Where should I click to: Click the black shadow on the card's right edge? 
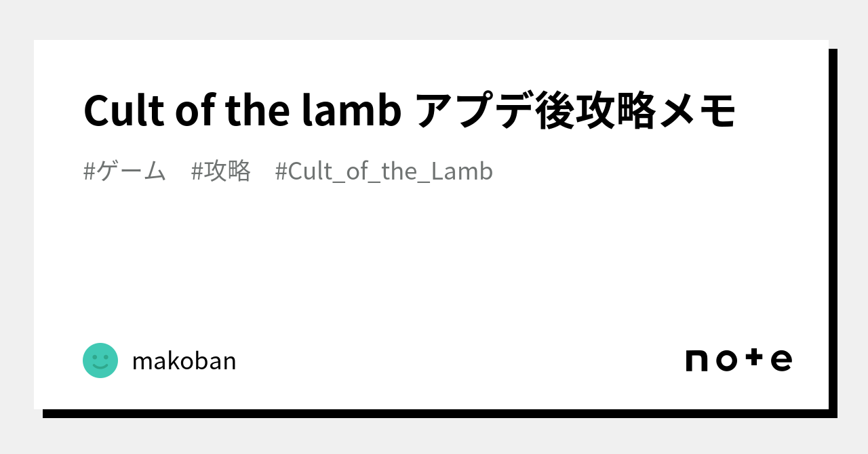tap(833, 230)
